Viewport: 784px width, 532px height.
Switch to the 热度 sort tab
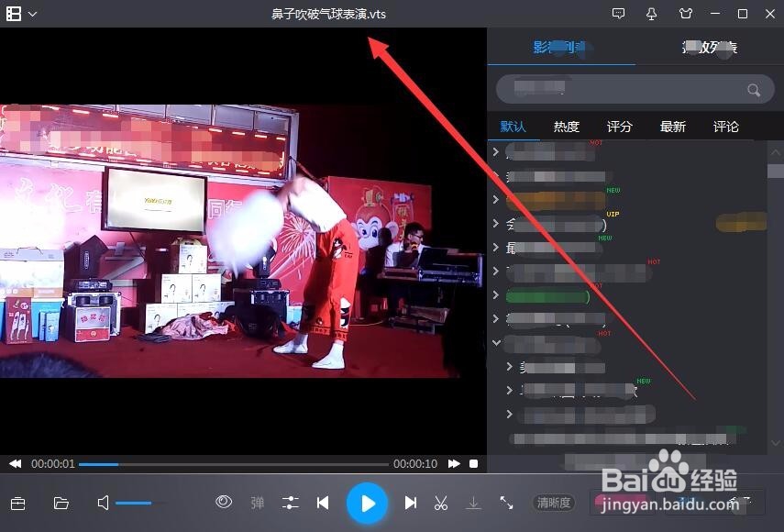[566, 127]
